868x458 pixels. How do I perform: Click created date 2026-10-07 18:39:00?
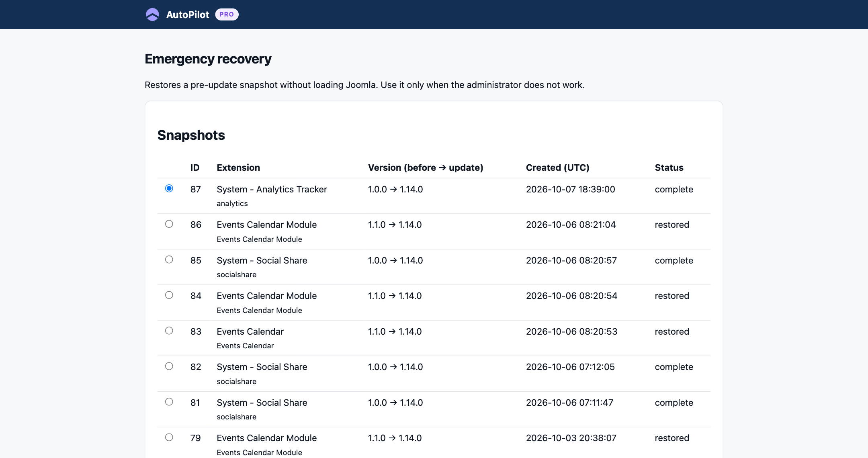(571, 189)
